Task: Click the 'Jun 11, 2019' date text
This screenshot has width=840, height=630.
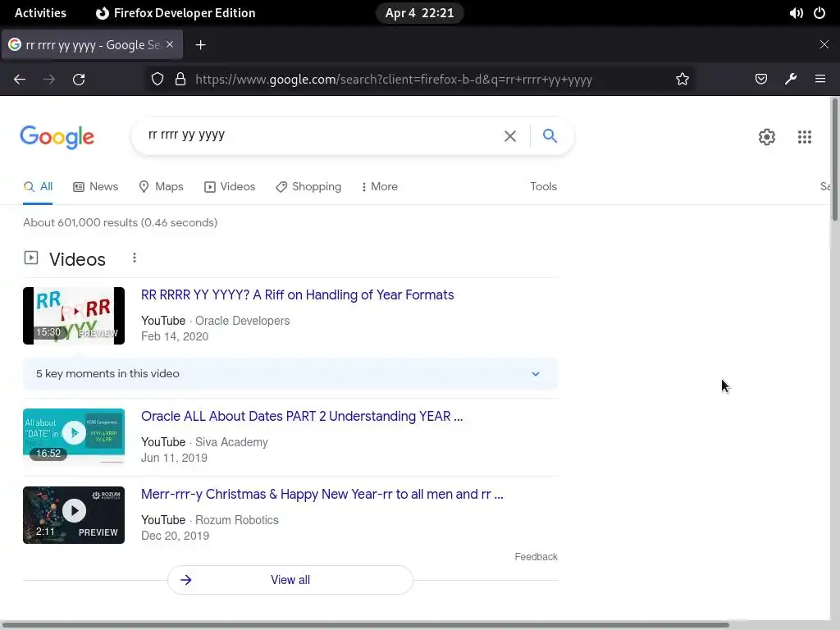Action: [174, 458]
